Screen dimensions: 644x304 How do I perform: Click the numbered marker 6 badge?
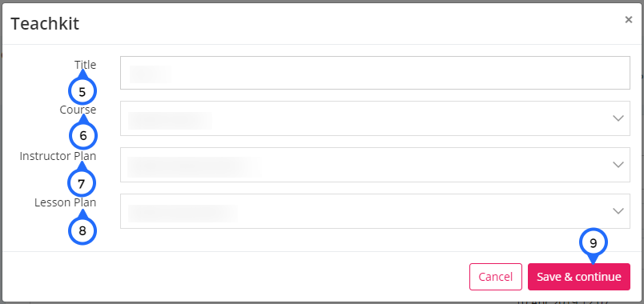(83, 135)
